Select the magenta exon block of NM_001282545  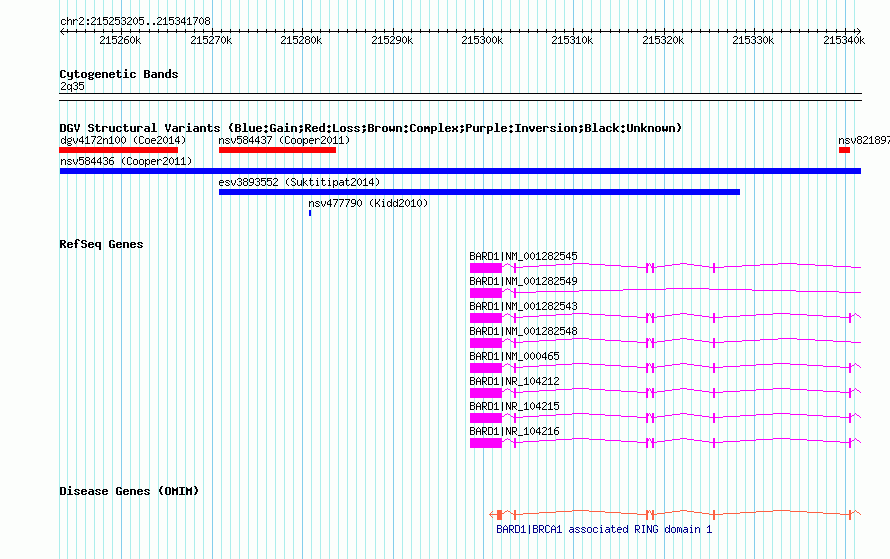(486, 268)
